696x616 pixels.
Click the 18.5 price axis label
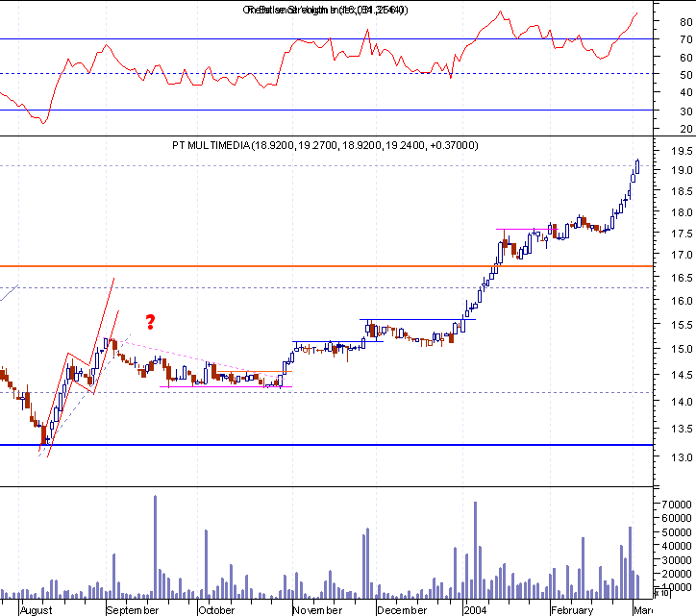pos(682,191)
